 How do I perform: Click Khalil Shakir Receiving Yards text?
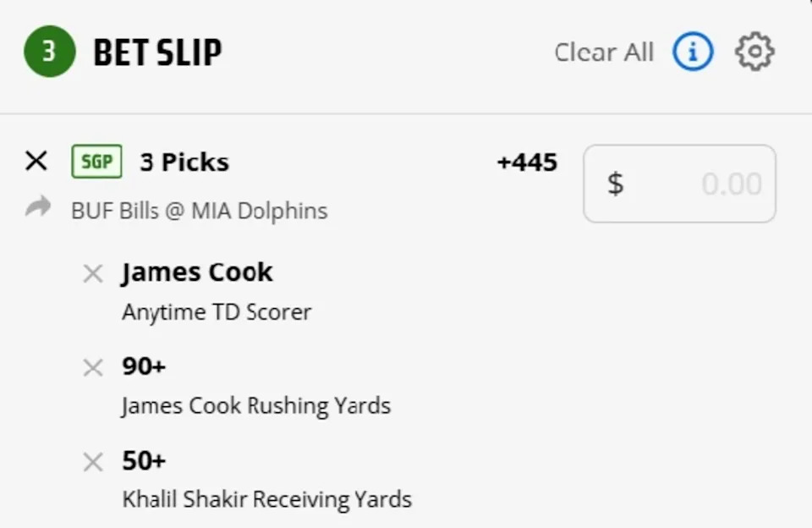[266, 499]
